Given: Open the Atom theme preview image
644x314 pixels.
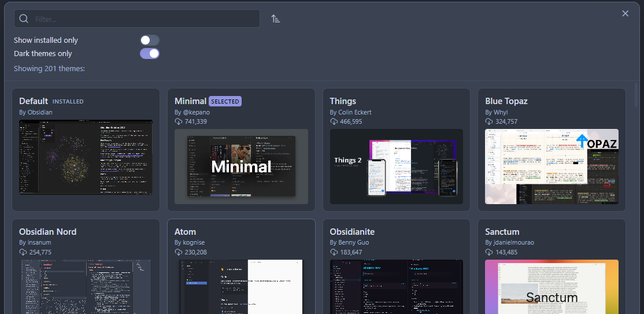Looking at the screenshot, I should [241, 286].
